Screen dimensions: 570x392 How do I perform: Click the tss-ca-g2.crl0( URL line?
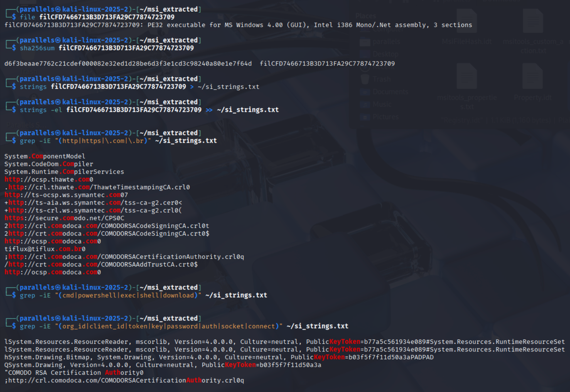(93, 210)
